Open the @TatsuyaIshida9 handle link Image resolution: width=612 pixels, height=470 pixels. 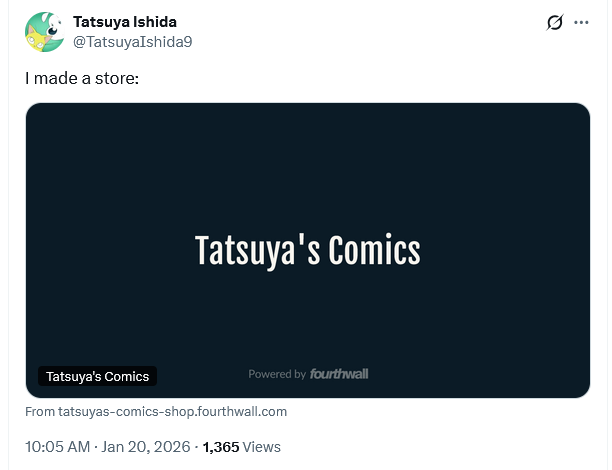(133, 42)
